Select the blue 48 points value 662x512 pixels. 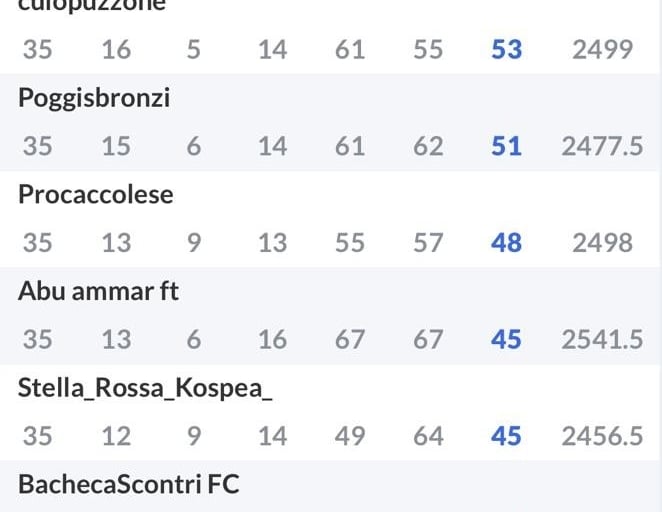coord(506,243)
